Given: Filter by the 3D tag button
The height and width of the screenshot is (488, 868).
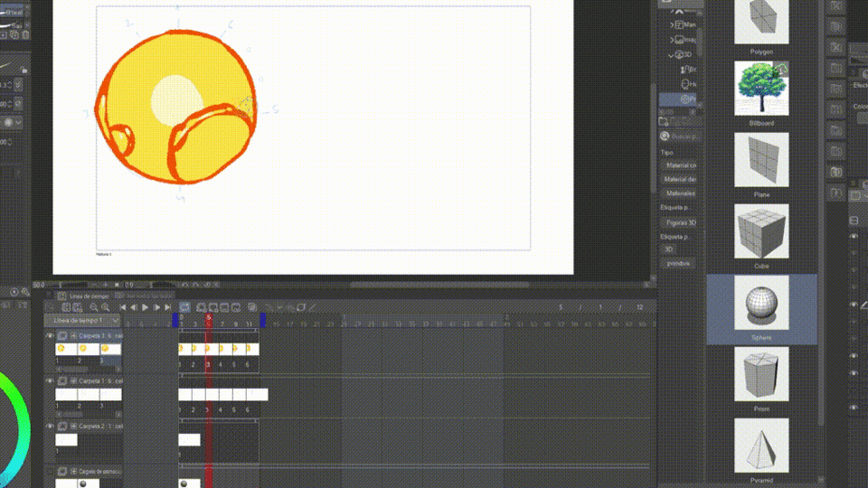Looking at the screenshot, I should coord(669,249).
